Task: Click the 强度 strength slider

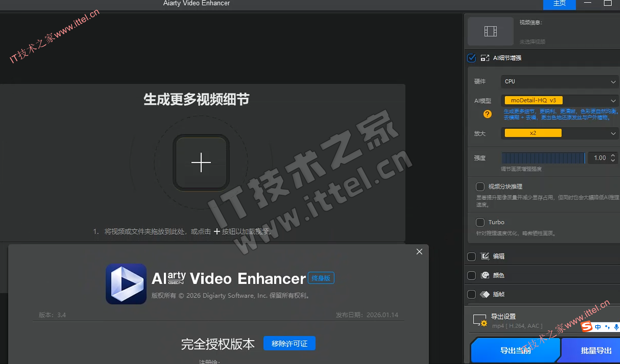Action: pos(543,158)
